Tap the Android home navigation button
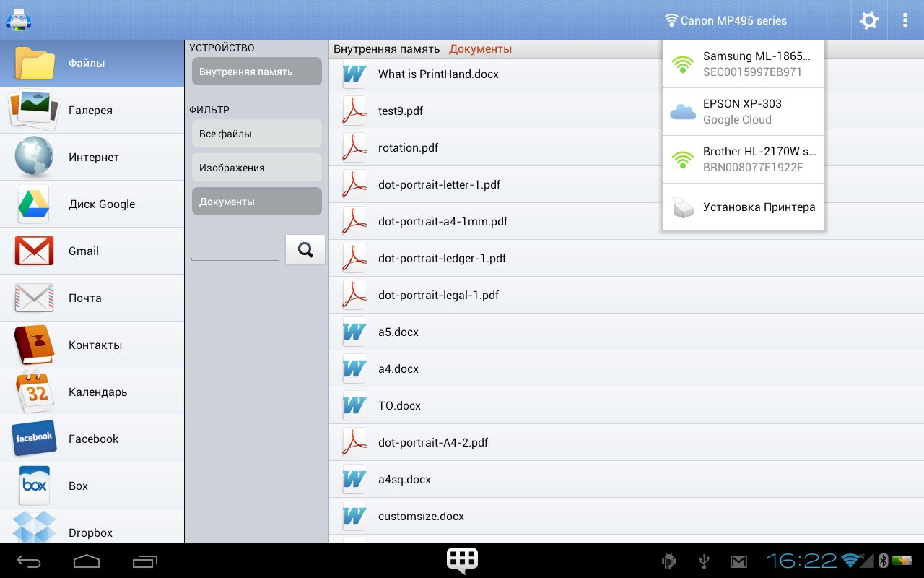The height and width of the screenshot is (578, 924). pos(87,561)
